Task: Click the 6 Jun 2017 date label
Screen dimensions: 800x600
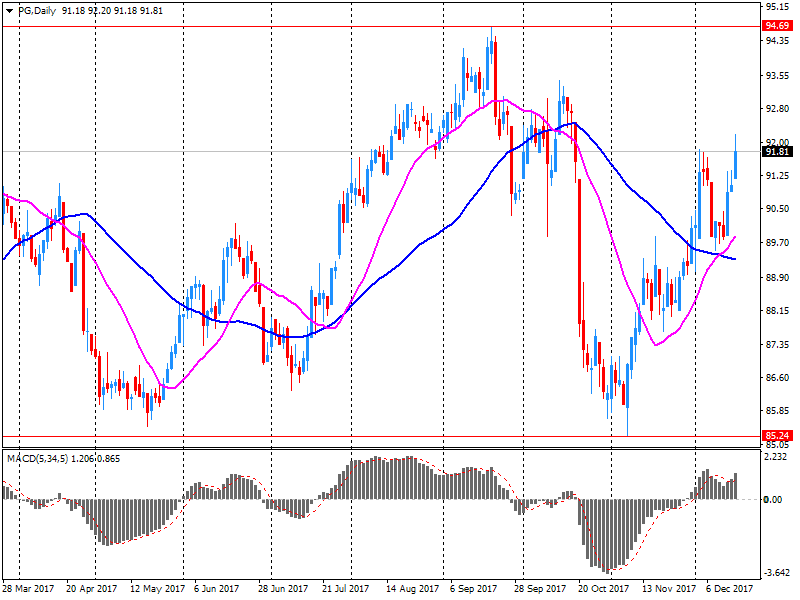Action: coord(216,588)
